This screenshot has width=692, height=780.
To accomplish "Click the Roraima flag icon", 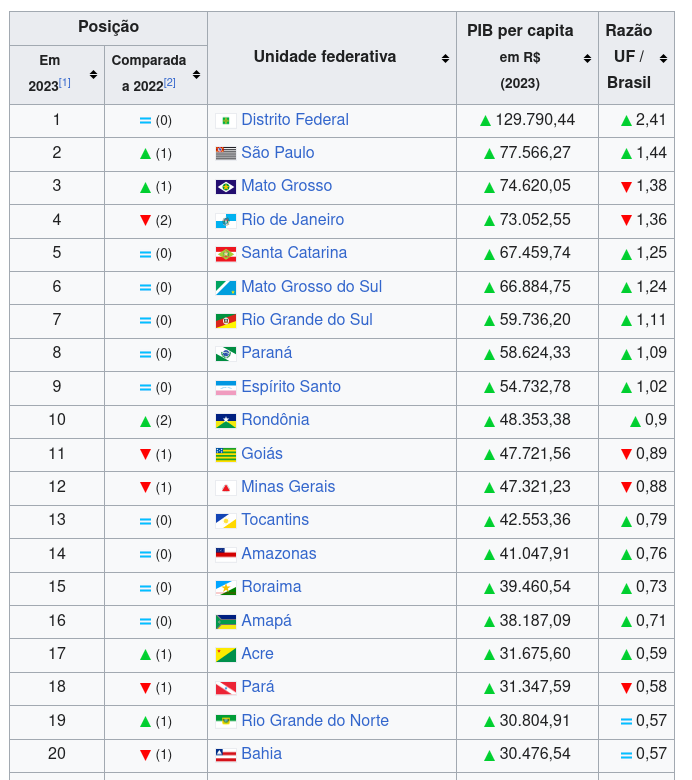I will tap(225, 588).
